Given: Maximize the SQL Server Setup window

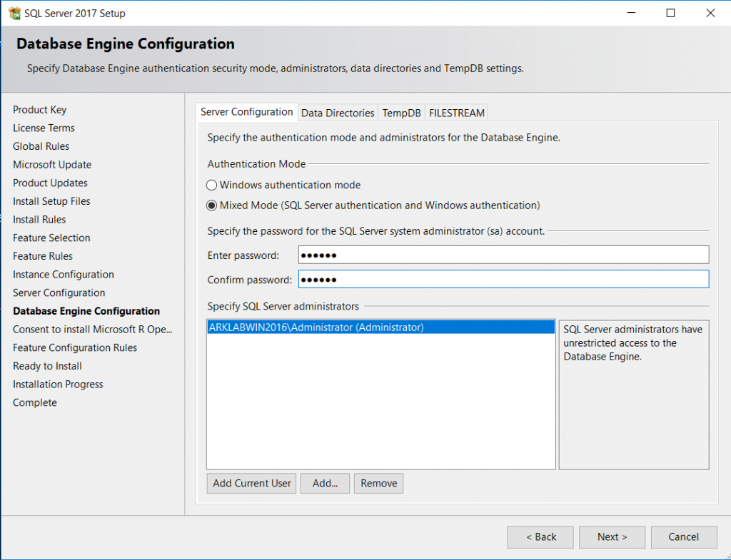Looking at the screenshot, I should 670,13.
